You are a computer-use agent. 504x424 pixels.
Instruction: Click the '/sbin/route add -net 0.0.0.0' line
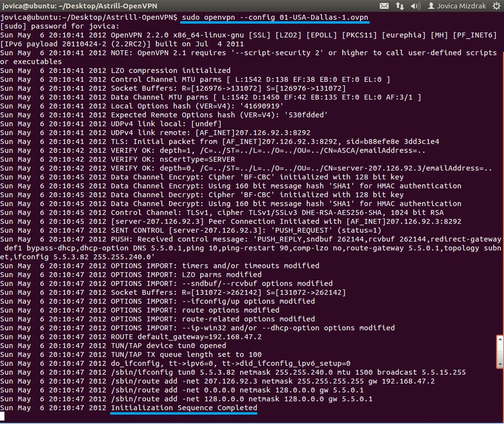(x=182, y=390)
